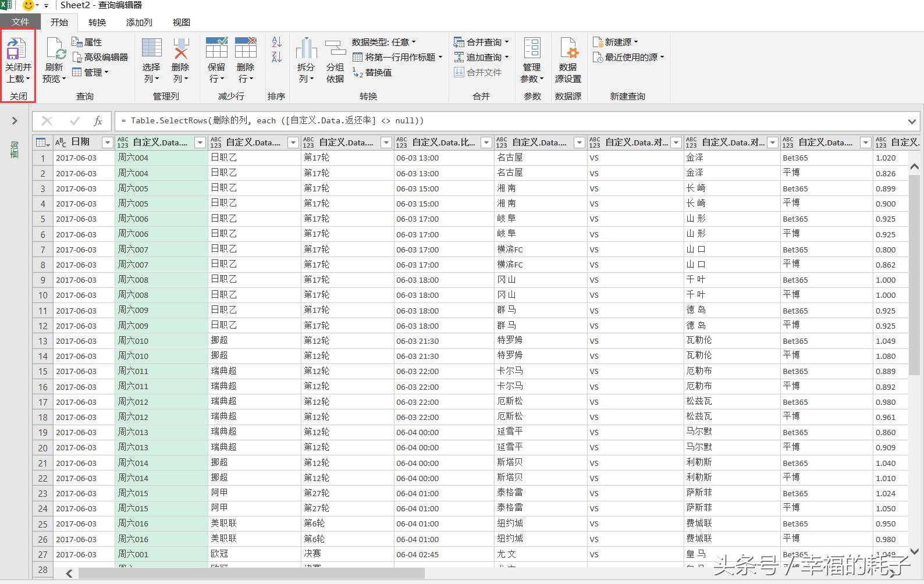Select cell 决赛 in row 27
Image resolution: width=924 pixels, height=584 pixels.
pos(347,554)
